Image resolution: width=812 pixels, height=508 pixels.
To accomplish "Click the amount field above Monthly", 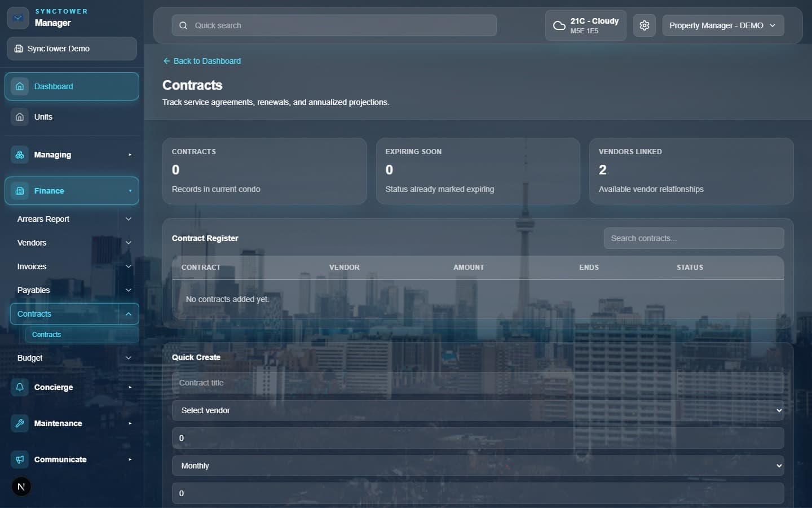I will (x=478, y=438).
